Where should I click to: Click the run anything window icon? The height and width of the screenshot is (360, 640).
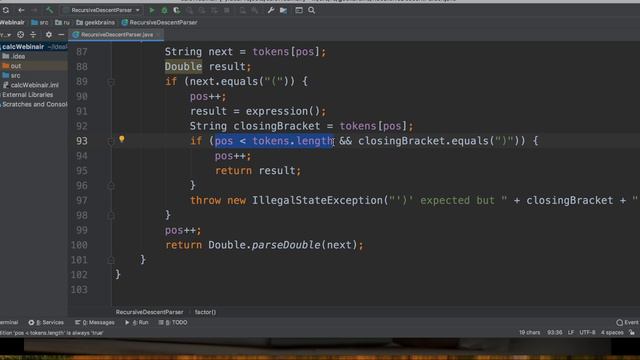[299, 10]
